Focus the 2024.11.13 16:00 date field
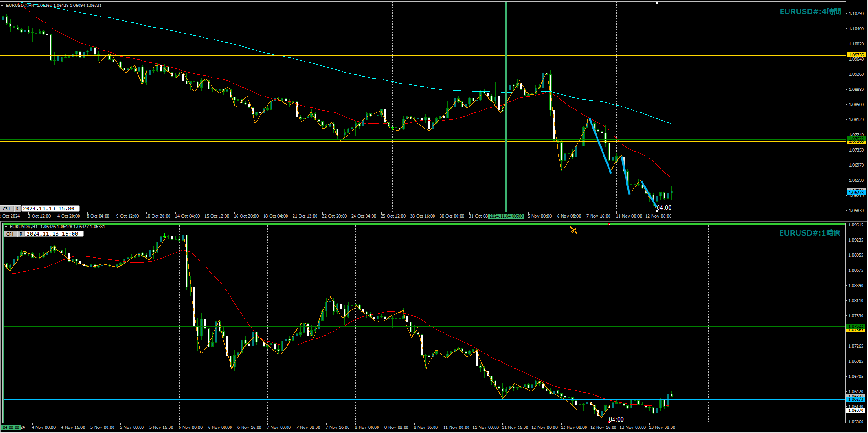This screenshot has height=433, width=868. coord(51,209)
